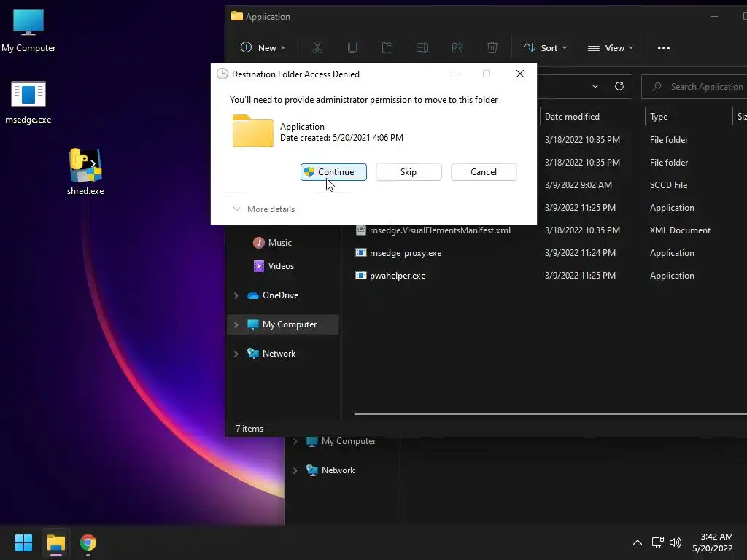Image resolution: width=747 pixels, height=560 pixels.
Task: Sort by Date modified column header
Action: (x=572, y=116)
